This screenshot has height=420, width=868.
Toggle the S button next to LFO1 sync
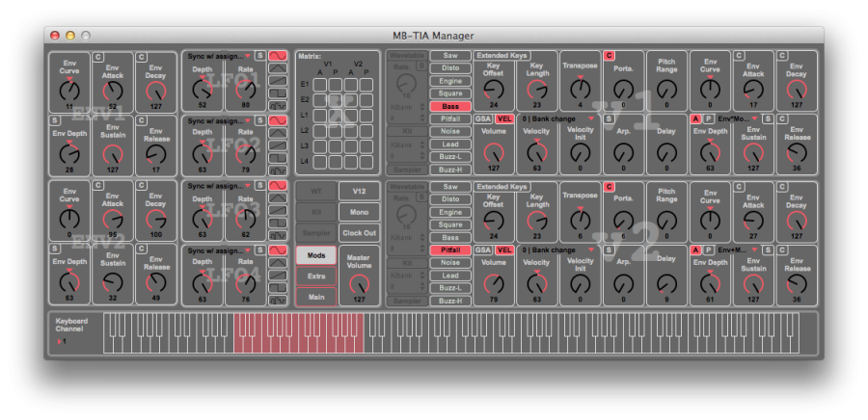pos(260,56)
